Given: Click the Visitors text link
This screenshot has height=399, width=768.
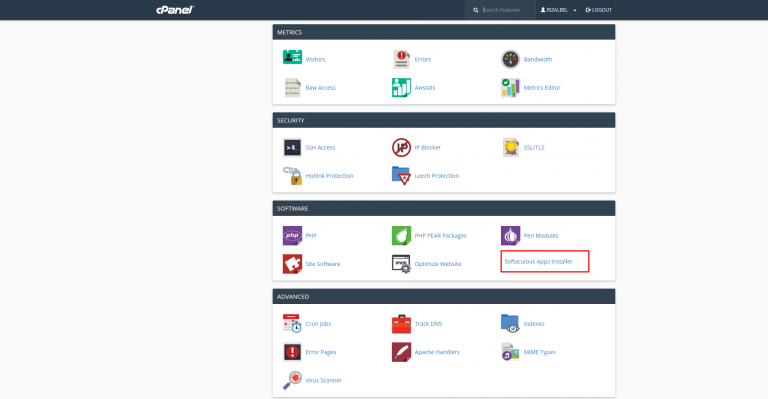Looking at the screenshot, I should tap(315, 59).
